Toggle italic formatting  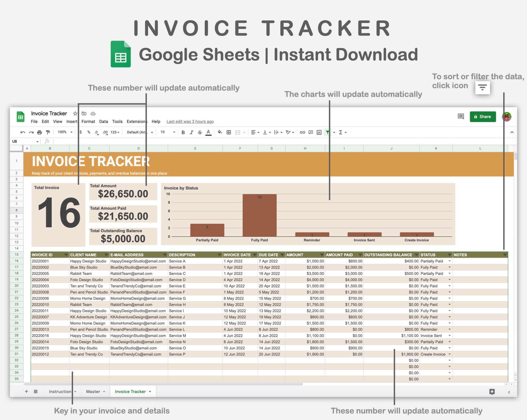(x=191, y=132)
